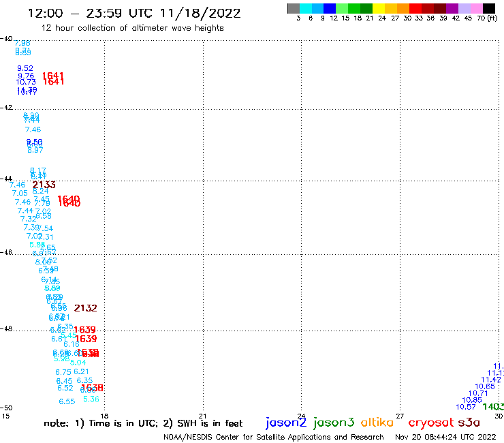This screenshot has width=504, height=443.
Task: Click the gray swatch in the color legend
Action: coord(294,9)
